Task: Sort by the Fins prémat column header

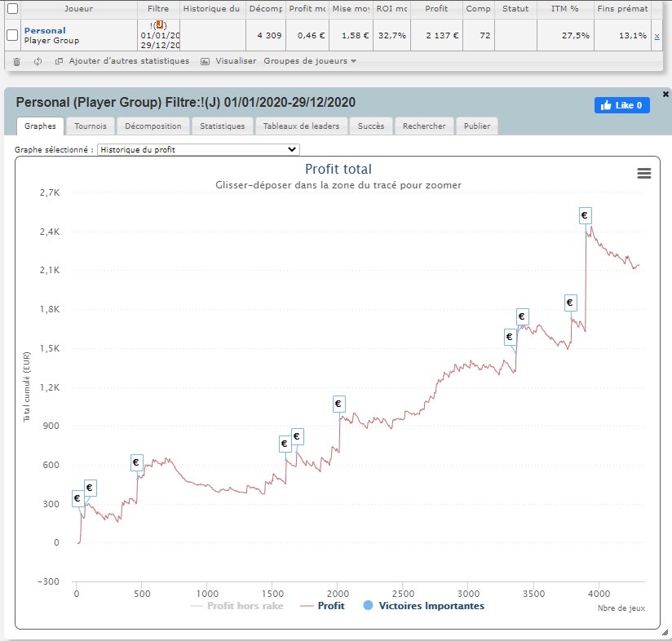Action: click(x=622, y=9)
